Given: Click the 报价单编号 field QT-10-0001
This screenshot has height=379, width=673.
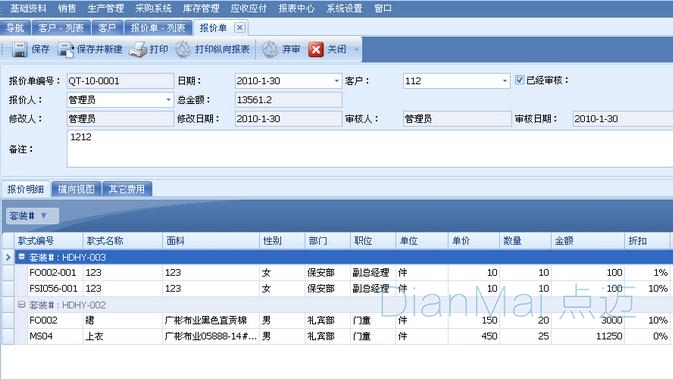Looking at the screenshot, I should (x=120, y=81).
